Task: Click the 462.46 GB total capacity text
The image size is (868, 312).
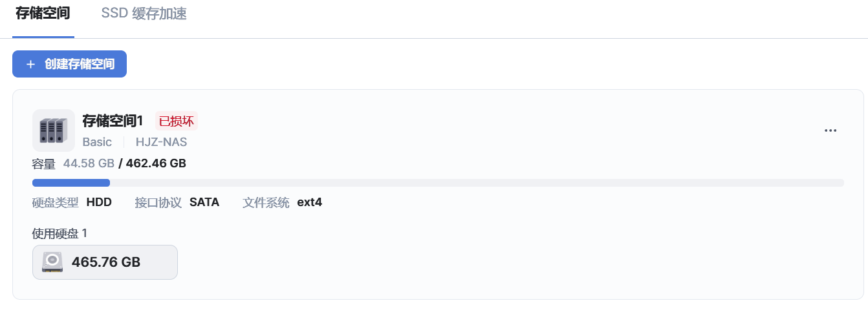Action: click(156, 163)
